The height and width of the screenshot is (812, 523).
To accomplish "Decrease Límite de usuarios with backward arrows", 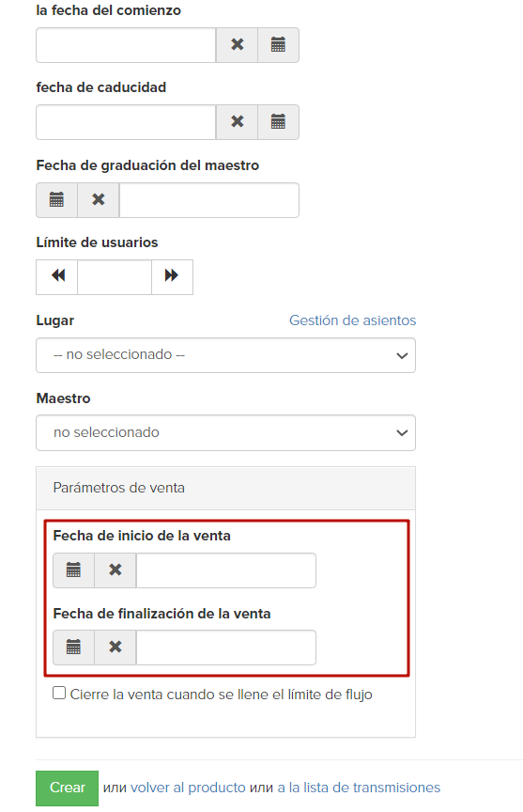I will coord(57,277).
